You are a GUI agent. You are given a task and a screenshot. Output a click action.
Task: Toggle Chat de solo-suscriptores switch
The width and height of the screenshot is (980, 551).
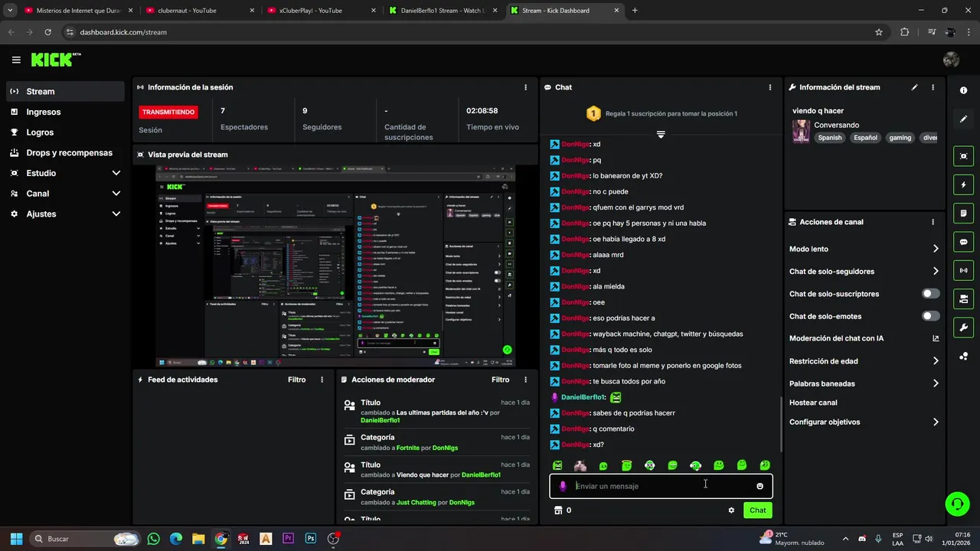pos(930,294)
